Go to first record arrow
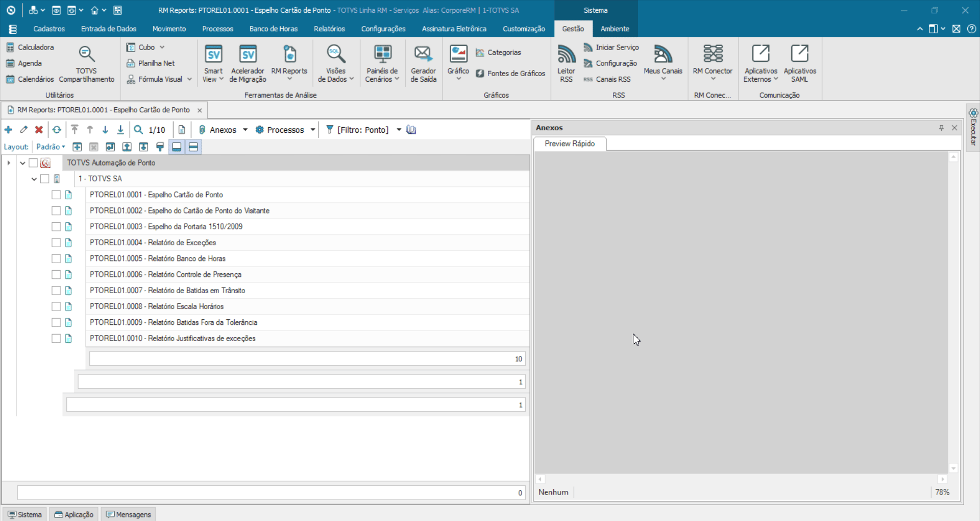This screenshot has height=521, width=980. (x=75, y=130)
